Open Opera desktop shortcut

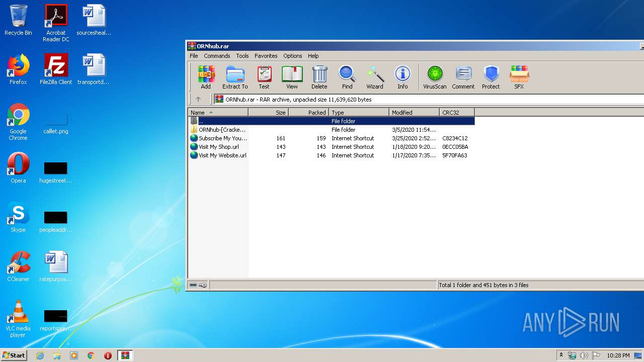[18, 168]
